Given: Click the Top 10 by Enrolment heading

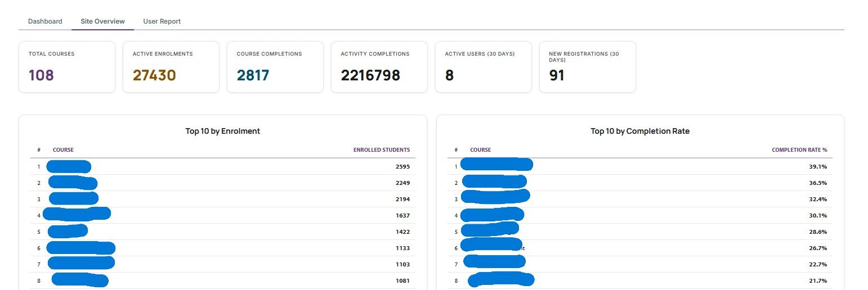Looking at the screenshot, I should [x=223, y=131].
